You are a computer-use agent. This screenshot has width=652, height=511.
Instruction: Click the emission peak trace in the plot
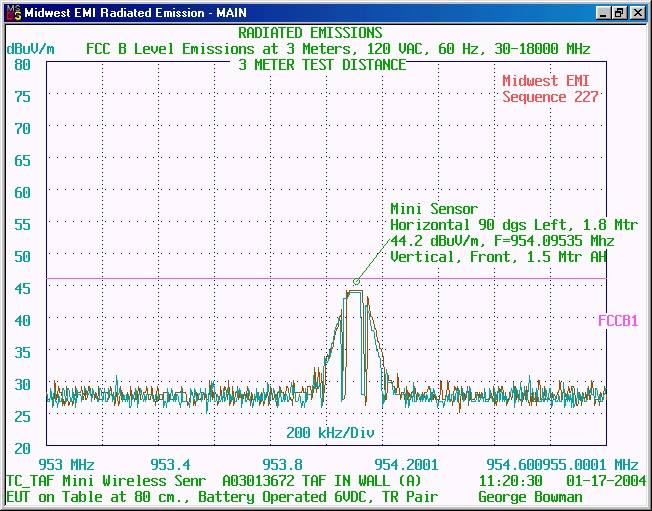tap(354, 293)
